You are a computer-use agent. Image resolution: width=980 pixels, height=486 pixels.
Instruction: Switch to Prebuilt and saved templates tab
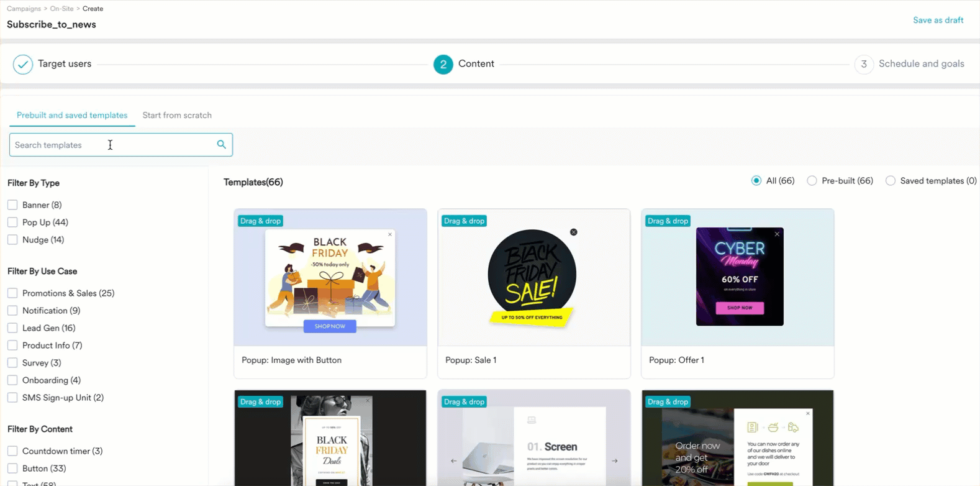point(72,115)
